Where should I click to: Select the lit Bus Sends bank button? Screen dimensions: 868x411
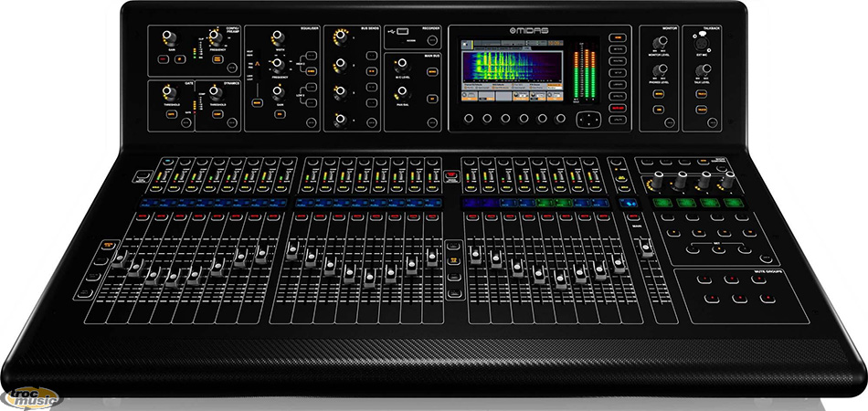(372, 71)
